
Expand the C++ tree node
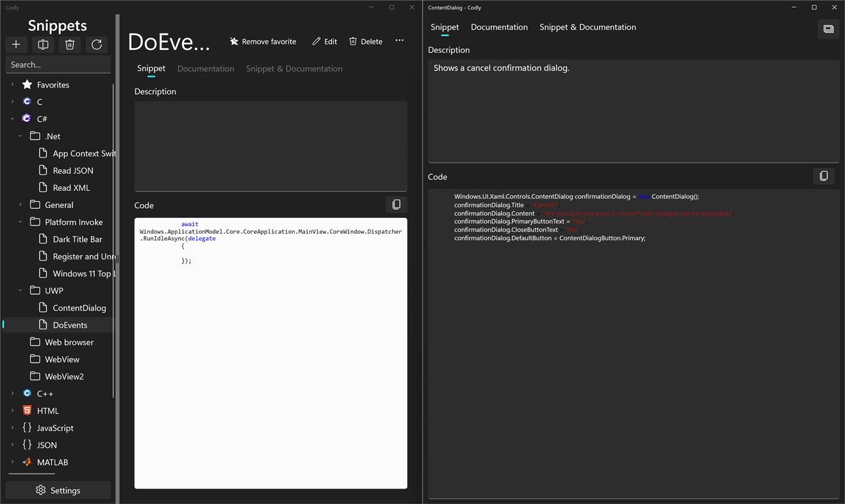tap(12, 393)
